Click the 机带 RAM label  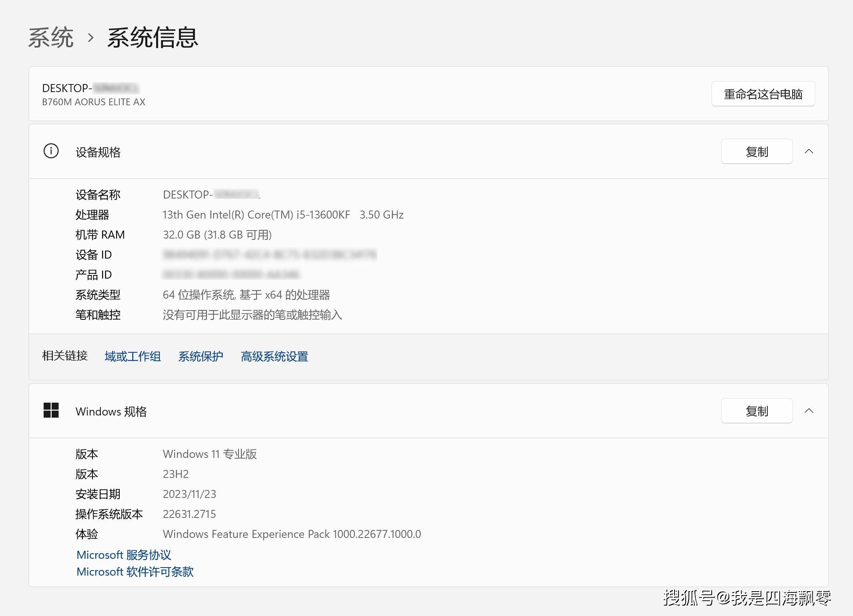coord(100,235)
